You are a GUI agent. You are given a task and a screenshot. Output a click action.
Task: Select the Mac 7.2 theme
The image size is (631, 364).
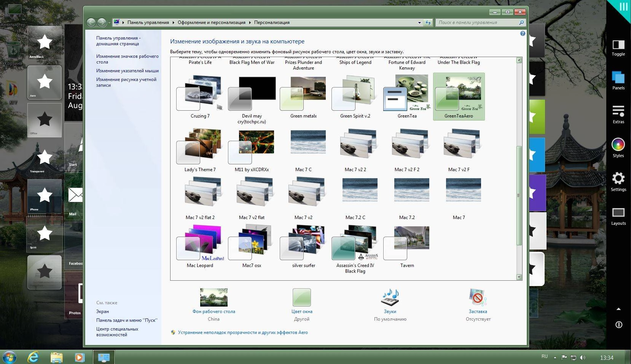click(x=407, y=198)
